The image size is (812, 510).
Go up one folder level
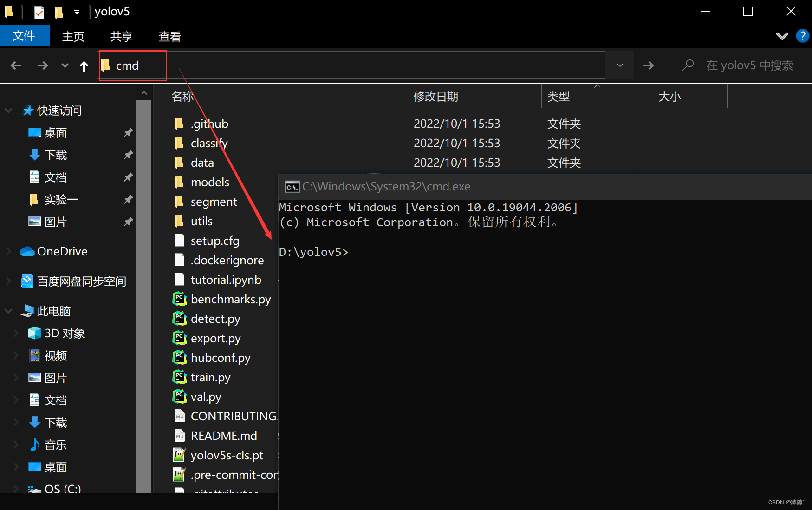[x=84, y=65]
